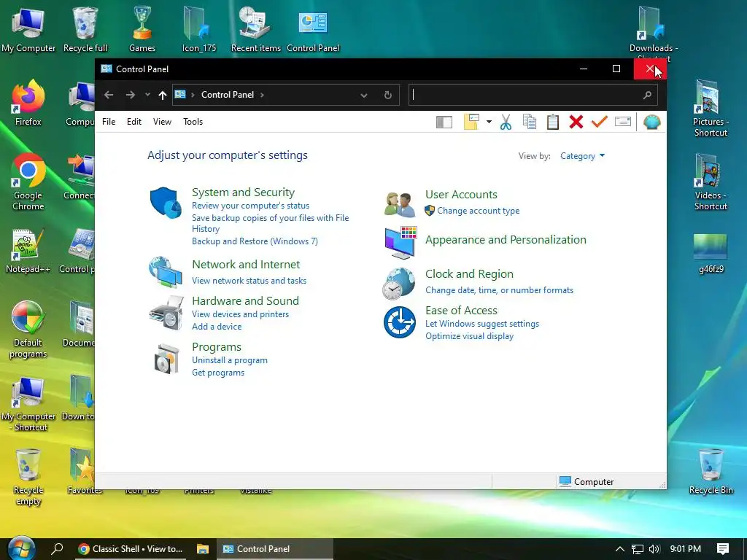Screen dimensions: 747x560
Task: Open the Views dropdown arrow in toolbar
Action: point(489,122)
